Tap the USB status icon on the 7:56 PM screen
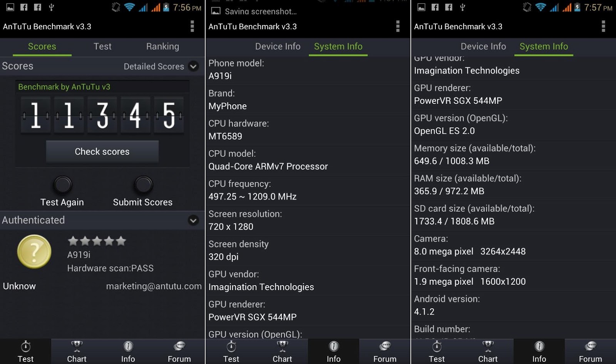This screenshot has height=364, width=616. (x=51, y=7)
